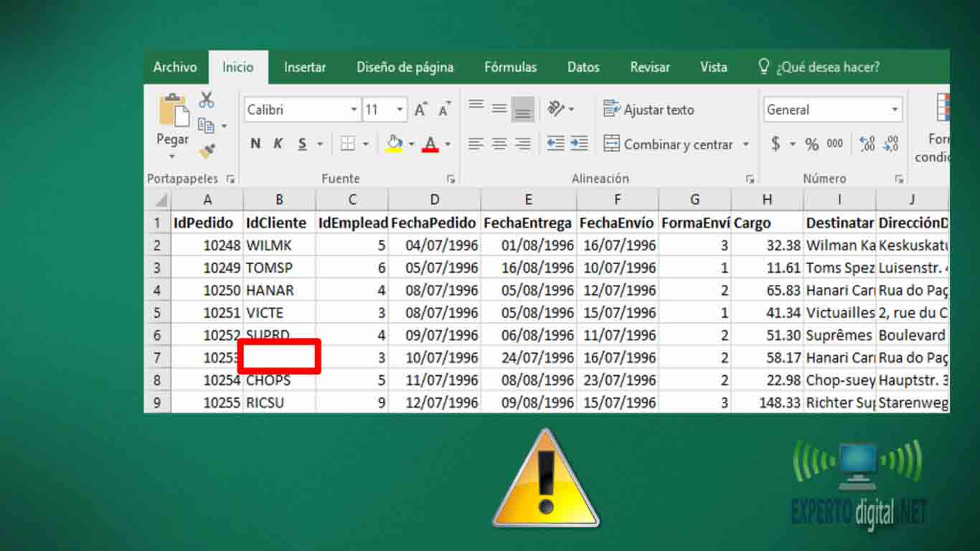Click the yellow fill color bucket
980x551 pixels.
(394, 143)
